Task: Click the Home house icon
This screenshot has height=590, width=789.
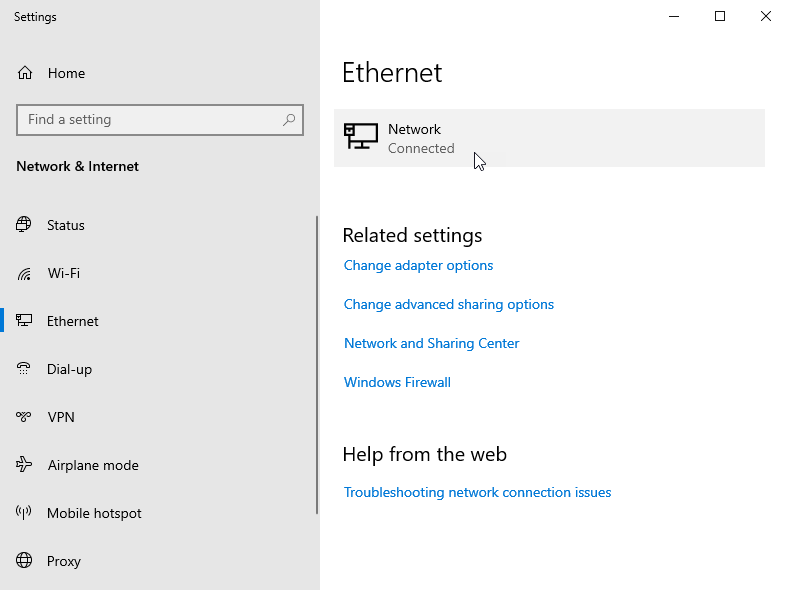Action: [25, 73]
